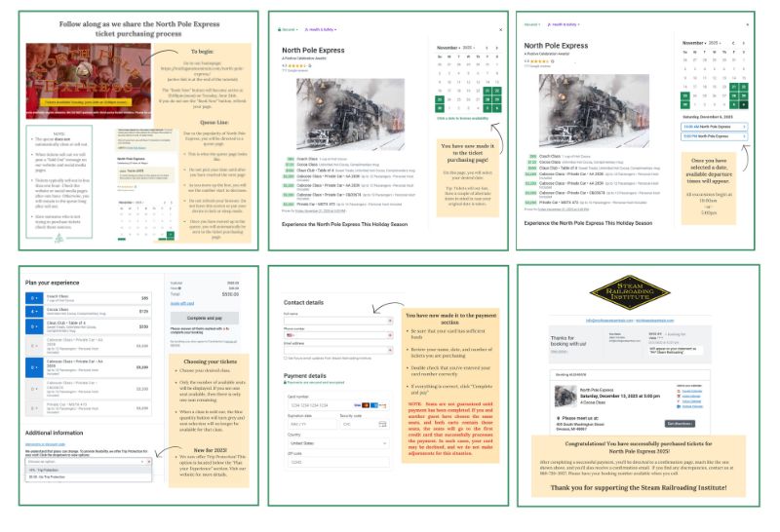This screenshot has height=532, width=780.
Task: Pick the first Trip Protection option
Action: pyautogui.click(x=89, y=470)
